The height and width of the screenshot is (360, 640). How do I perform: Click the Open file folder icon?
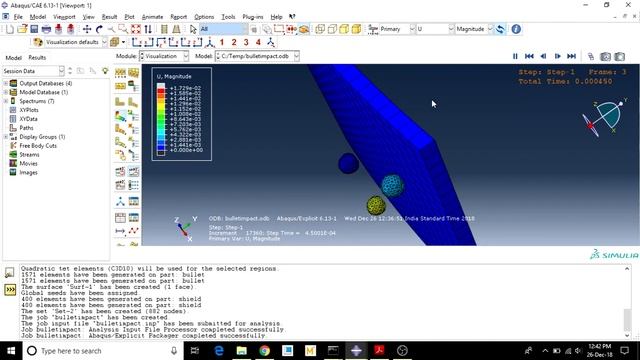coord(22,29)
